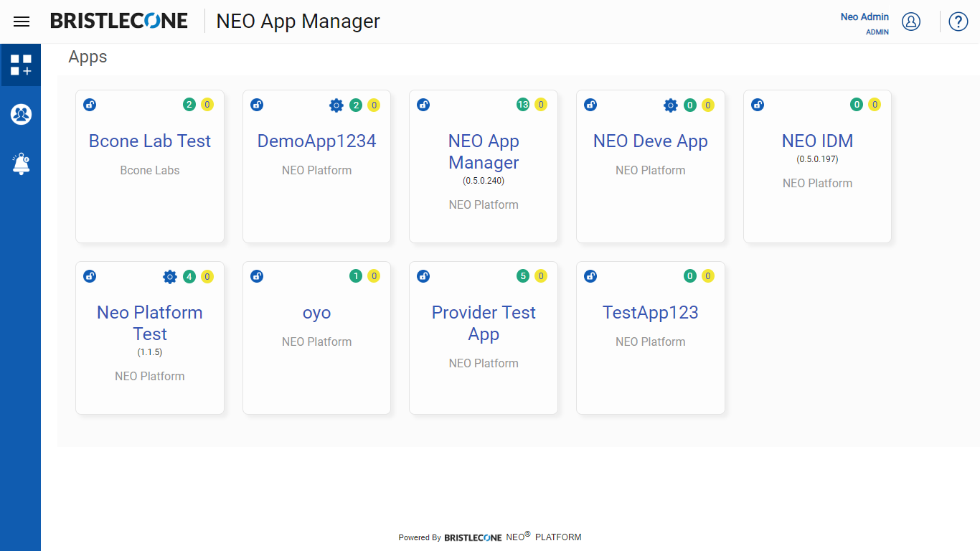Click the Neo Admin user name

pos(864,17)
